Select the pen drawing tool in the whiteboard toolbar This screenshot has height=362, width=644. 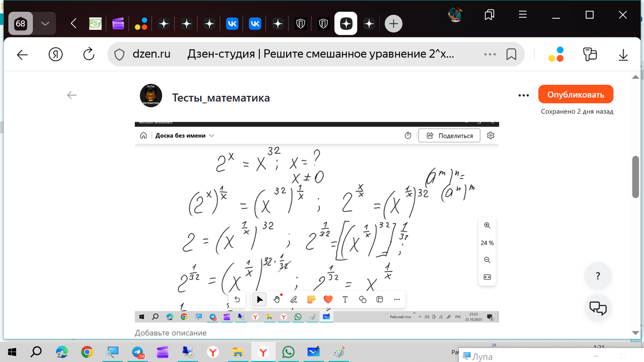294,299
